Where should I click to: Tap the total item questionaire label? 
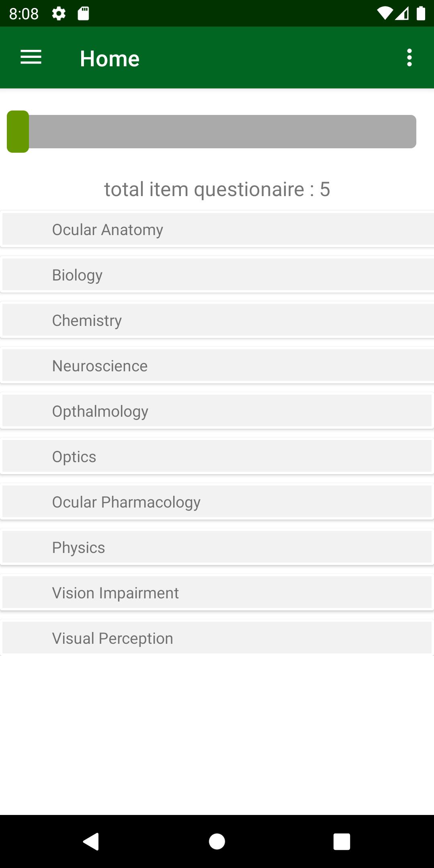pyautogui.click(x=217, y=189)
